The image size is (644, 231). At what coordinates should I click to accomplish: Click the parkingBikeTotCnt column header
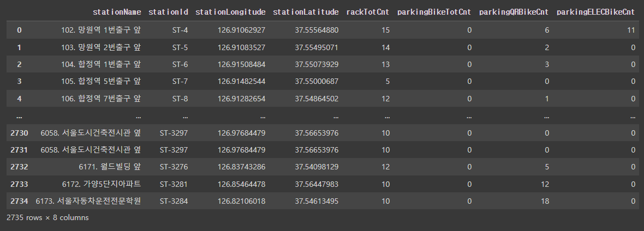point(434,13)
